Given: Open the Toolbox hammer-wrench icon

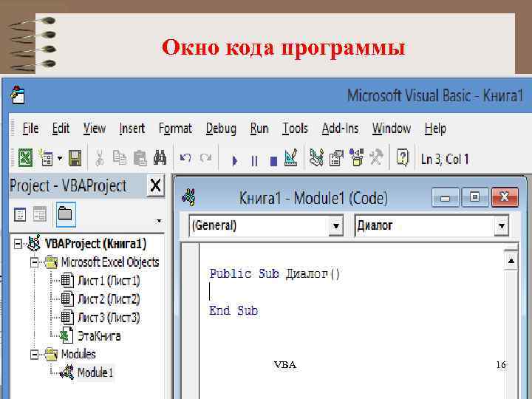Looking at the screenshot, I should pyautogui.click(x=376, y=157).
